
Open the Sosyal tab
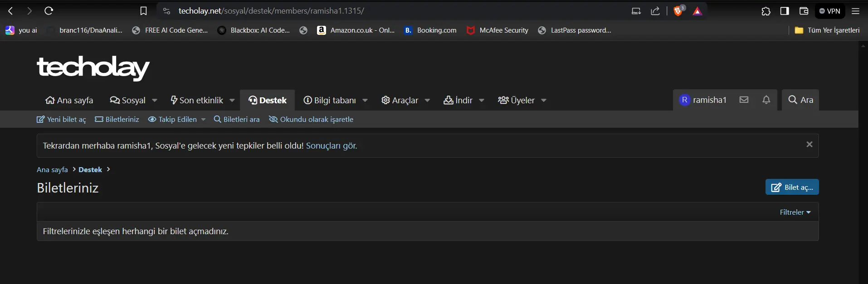128,100
